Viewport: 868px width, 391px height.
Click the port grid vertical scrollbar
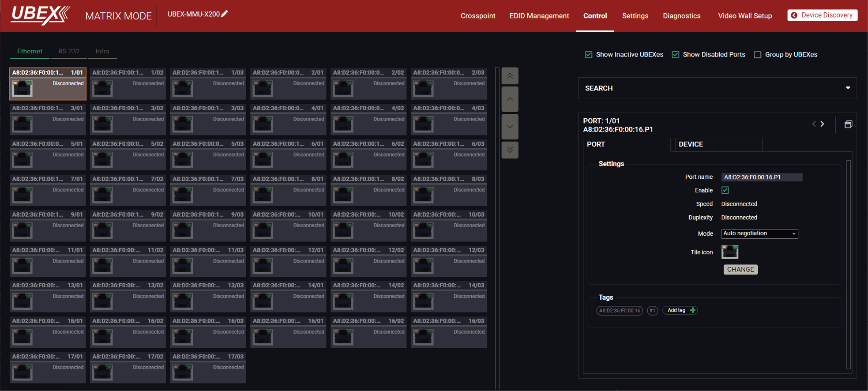[497, 228]
